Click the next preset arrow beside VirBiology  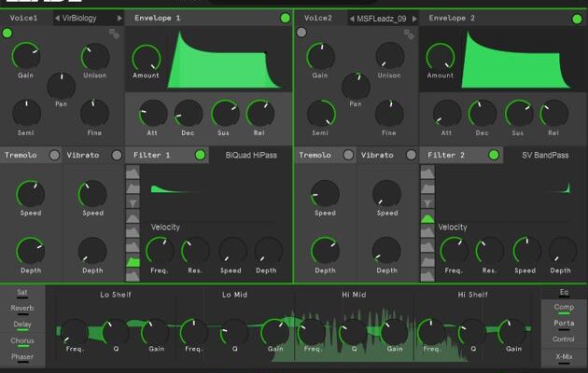[119, 19]
